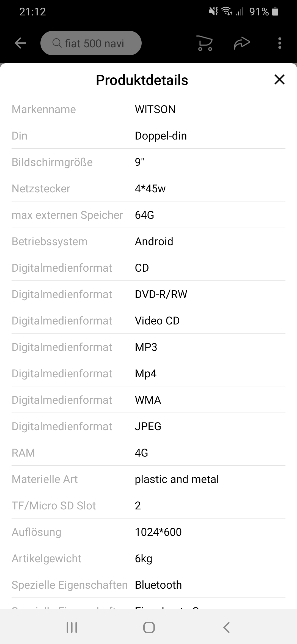
Task: Tap the search magnifier icon
Action: pos(57,43)
